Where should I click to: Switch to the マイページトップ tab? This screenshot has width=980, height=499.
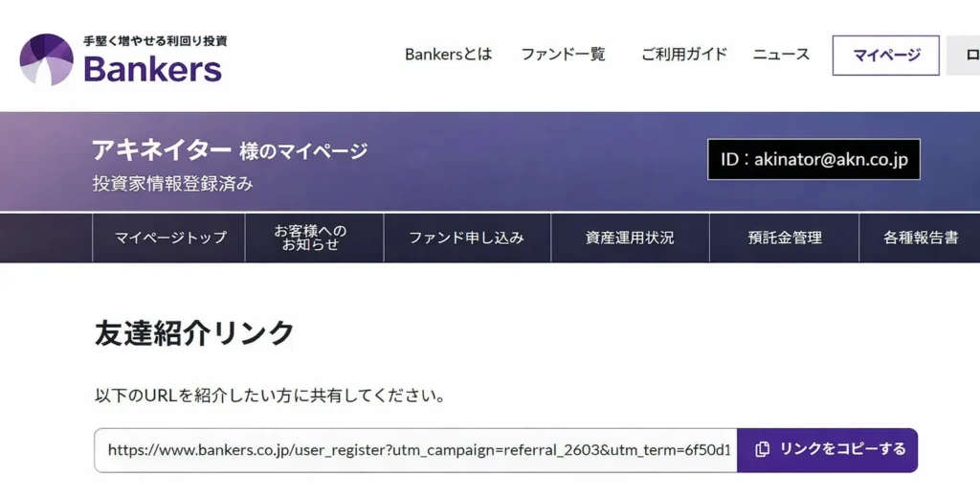point(169,238)
